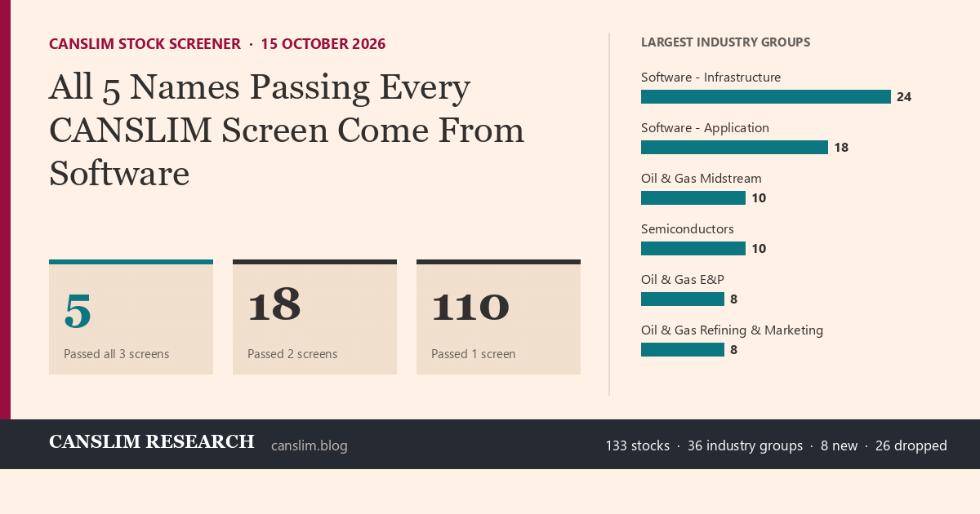
Task: Click the '26 dropped' footer stat
Action: 911,445
